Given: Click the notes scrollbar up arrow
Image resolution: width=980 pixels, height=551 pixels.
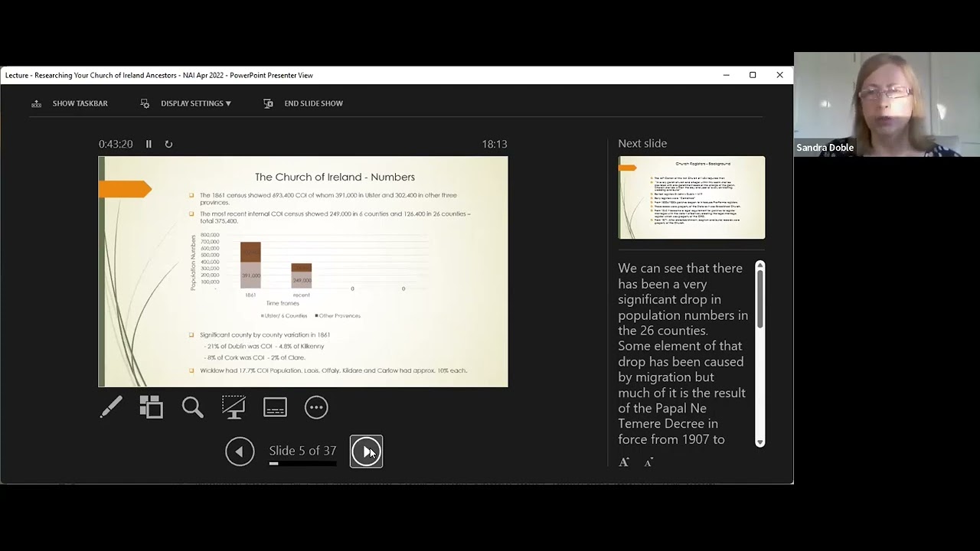Looking at the screenshot, I should 759,266.
